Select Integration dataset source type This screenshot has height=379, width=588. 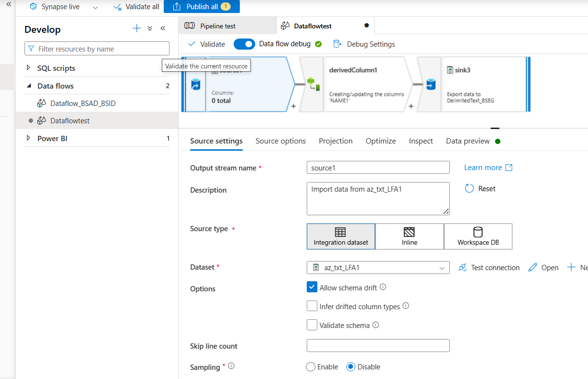pos(341,236)
